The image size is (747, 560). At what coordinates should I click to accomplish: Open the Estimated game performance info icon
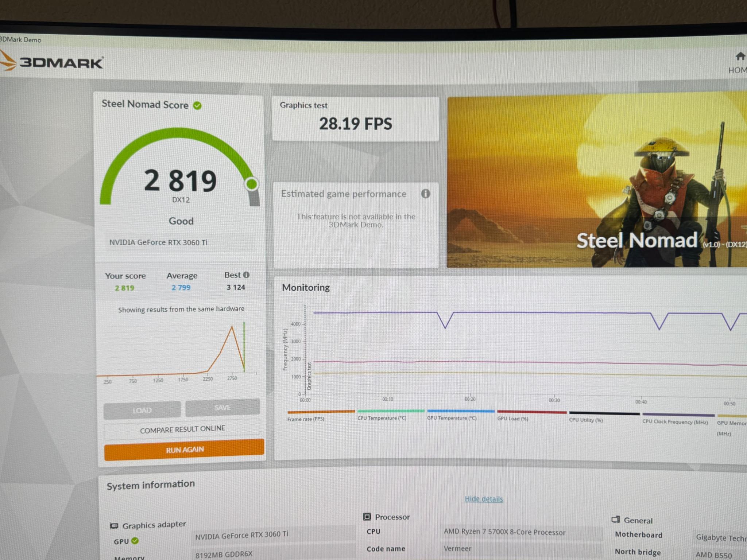[x=425, y=194]
